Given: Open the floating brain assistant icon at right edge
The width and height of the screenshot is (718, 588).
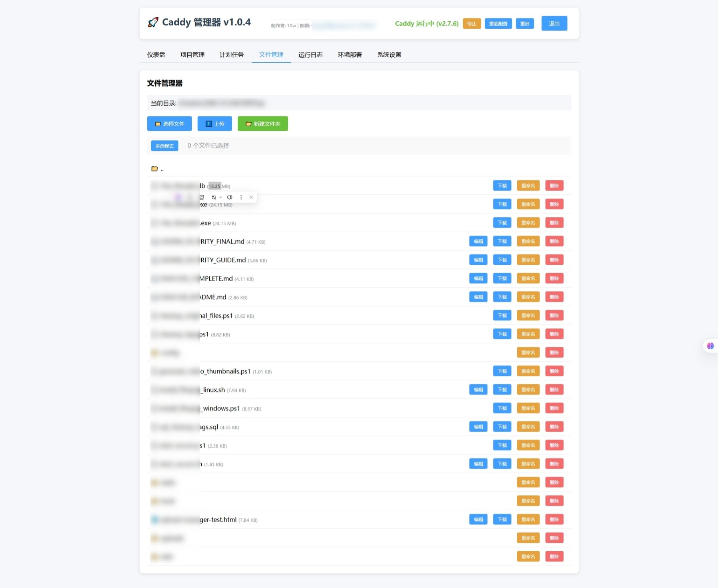Looking at the screenshot, I should [x=710, y=346].
